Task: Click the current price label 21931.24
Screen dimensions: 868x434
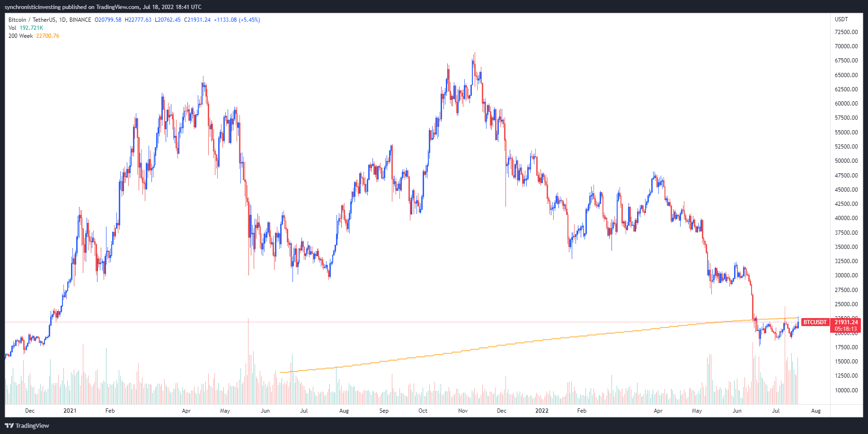Action: [846, 322]
